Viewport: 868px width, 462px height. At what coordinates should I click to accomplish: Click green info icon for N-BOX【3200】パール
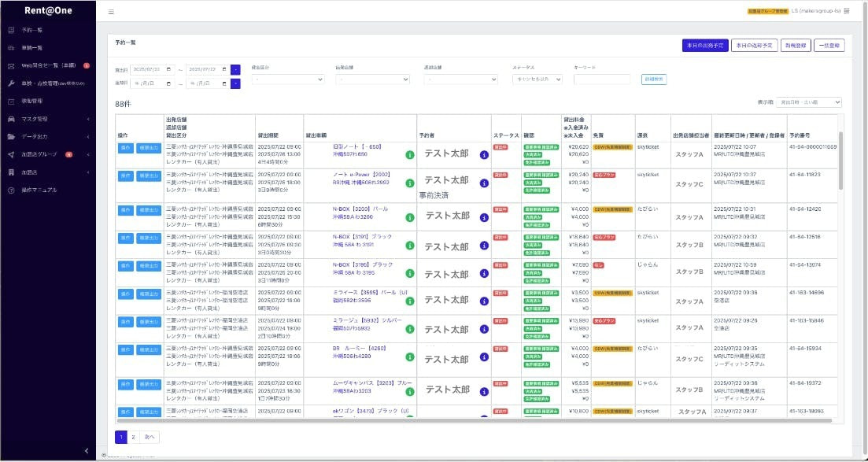tap(409, 216)
